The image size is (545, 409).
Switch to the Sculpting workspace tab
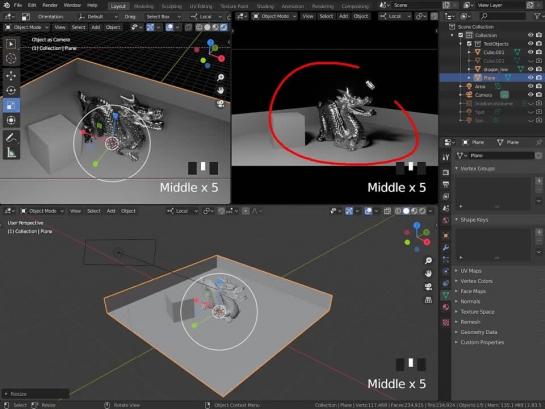(x=171, y=6)
